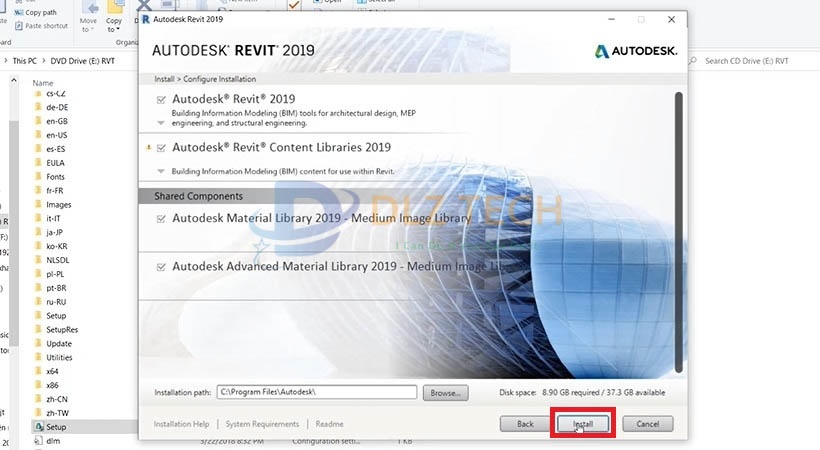
Task: Click the Browse button for installation path
Action: [445, 393]
